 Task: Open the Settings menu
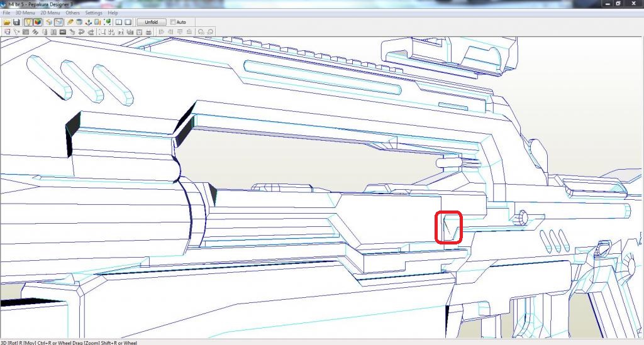click(94, 13)
